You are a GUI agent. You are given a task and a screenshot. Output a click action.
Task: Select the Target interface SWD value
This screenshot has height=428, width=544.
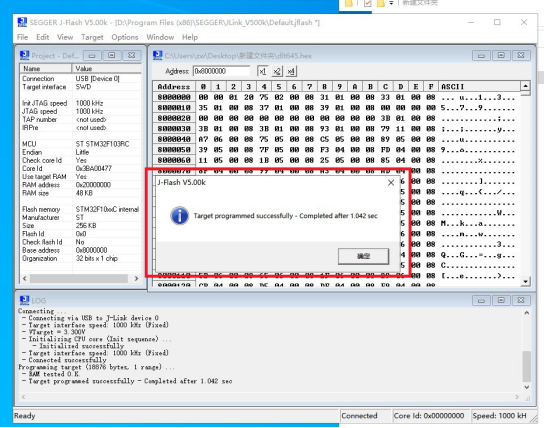[x=84, y=87]
